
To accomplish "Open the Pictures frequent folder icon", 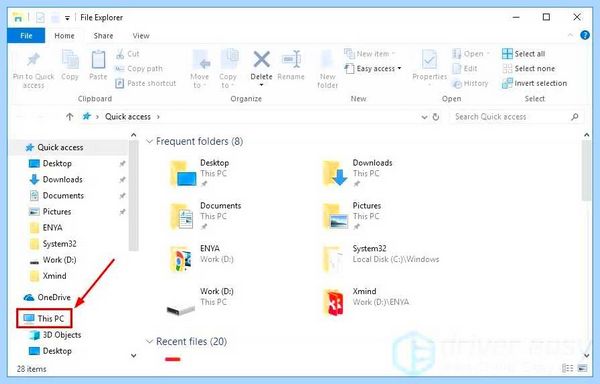I will [335, 216].
